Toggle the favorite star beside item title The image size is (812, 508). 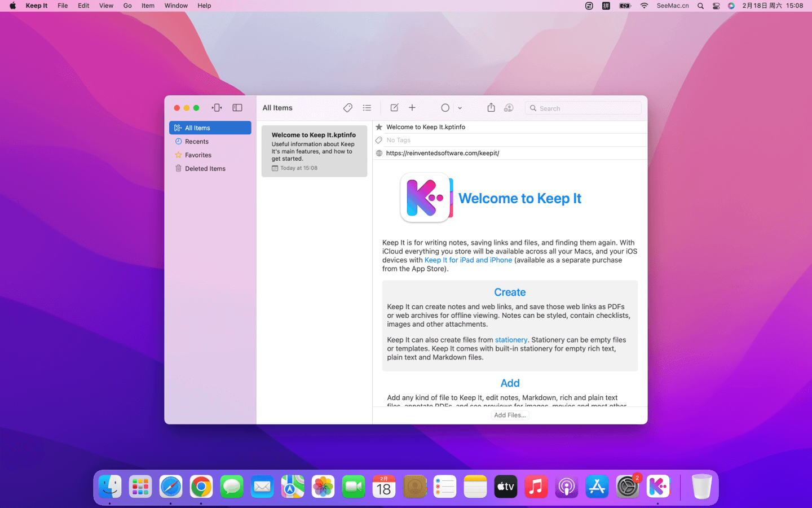point(379,127)
